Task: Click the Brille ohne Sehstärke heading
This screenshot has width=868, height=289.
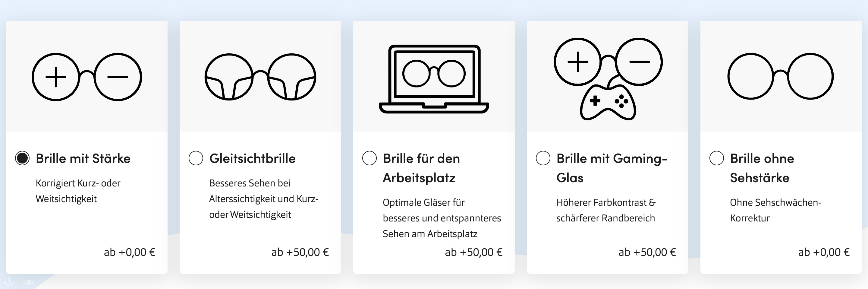Action: pos(762,168)
